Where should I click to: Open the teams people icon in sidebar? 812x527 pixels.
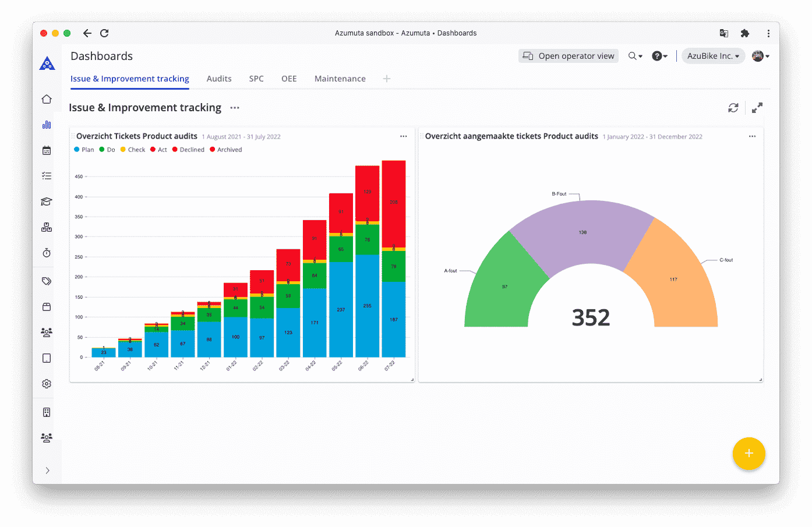pyautogui.click(x=46, y=332)
